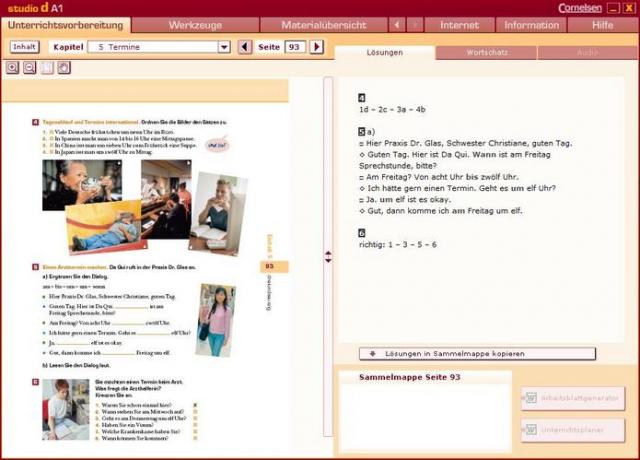This screenshot has width=640, height=460.
Task: Open the Materialübersicht menu
Action: click(322, 24)
